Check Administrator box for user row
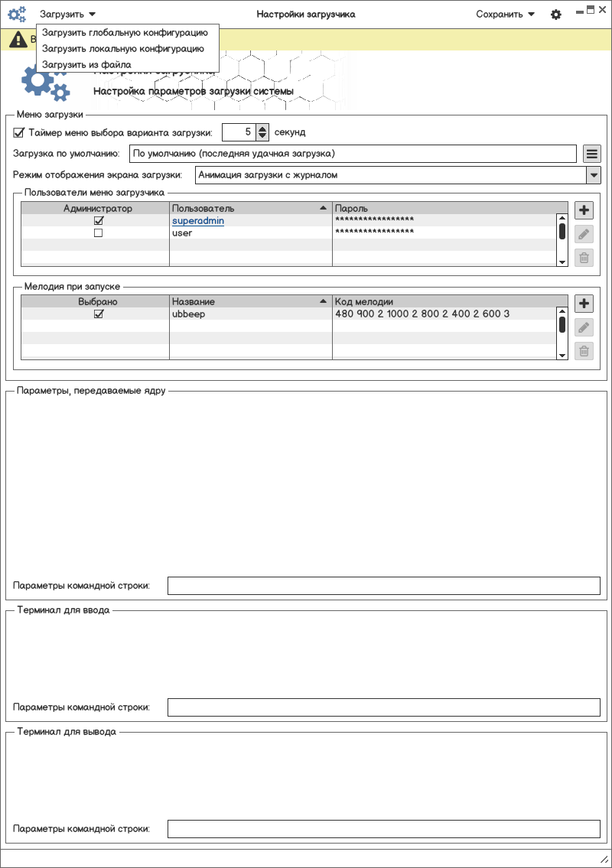 pos(99,233)
